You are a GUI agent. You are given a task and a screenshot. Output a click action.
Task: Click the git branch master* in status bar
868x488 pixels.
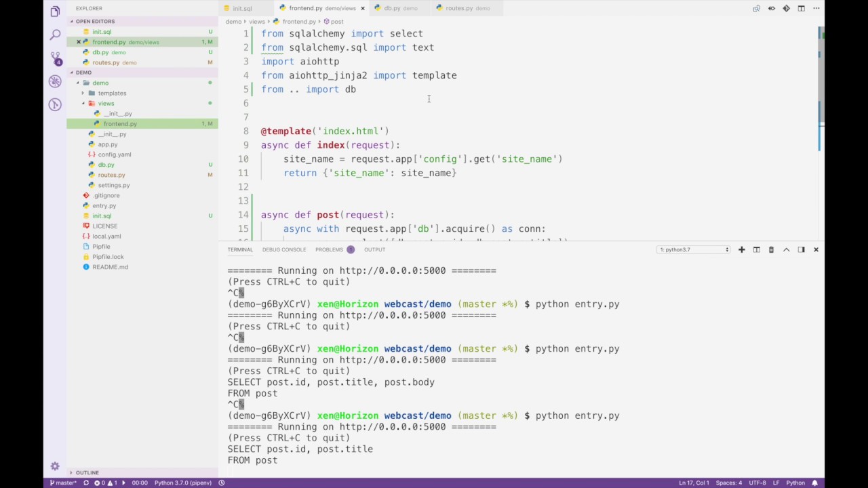(62, 483)
